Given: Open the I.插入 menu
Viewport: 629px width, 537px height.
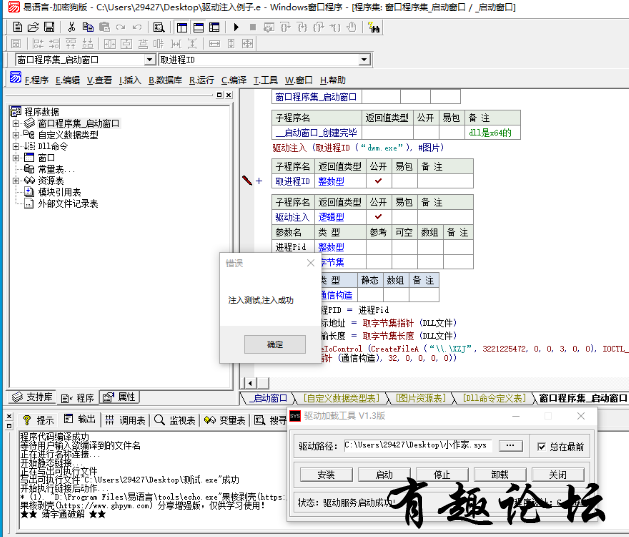Looking at the screenshot, I should pyautogui.click(x=130, y=80).
